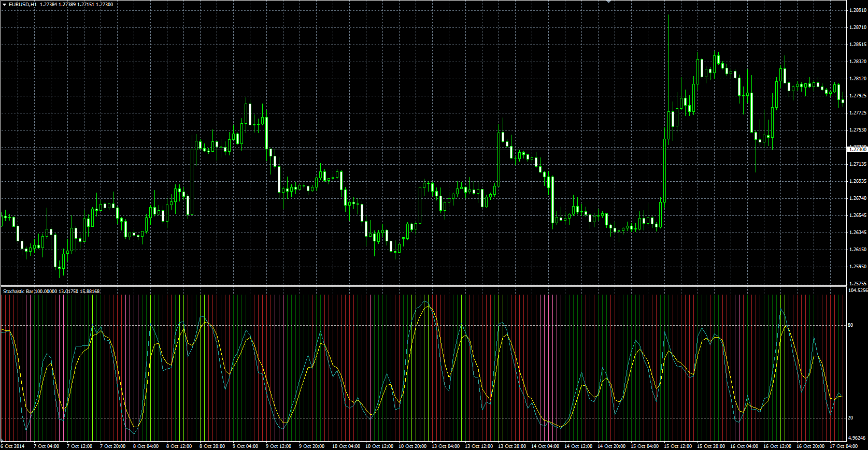Click the 9 Oct 12:00 time label
The width and height of the screenshot is (868, 450).
coord(279,446)
